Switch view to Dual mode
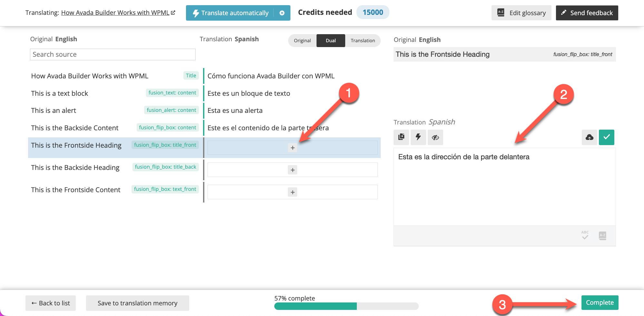This screenshot has height=316, width=644. point(331,41)
